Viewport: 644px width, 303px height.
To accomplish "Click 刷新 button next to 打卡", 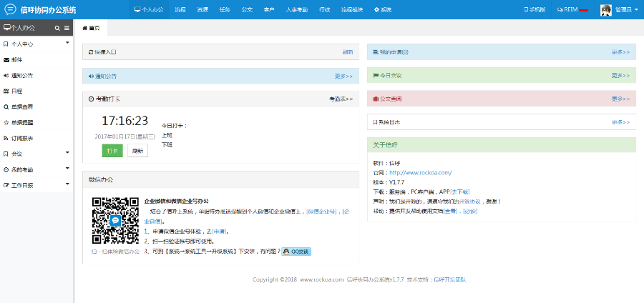I will pos(137,151).
